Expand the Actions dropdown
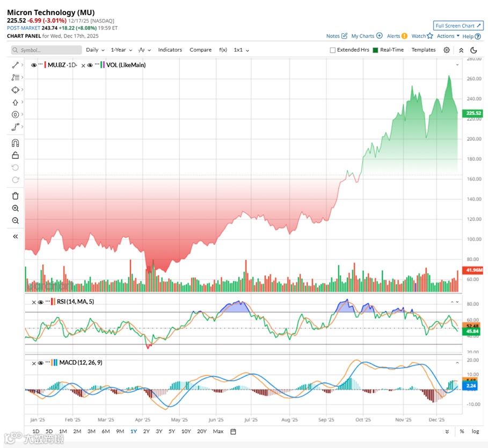Image resolution: width=488 pixels, height=448 pixels. (448, 36)
